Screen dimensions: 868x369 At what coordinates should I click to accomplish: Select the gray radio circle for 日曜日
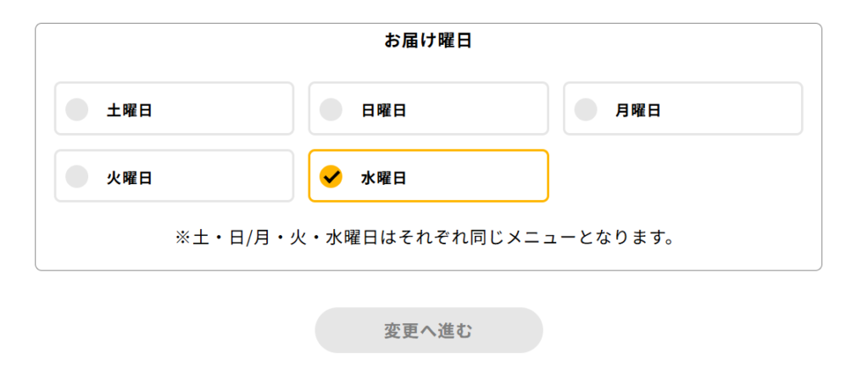(x=331, y=109)
